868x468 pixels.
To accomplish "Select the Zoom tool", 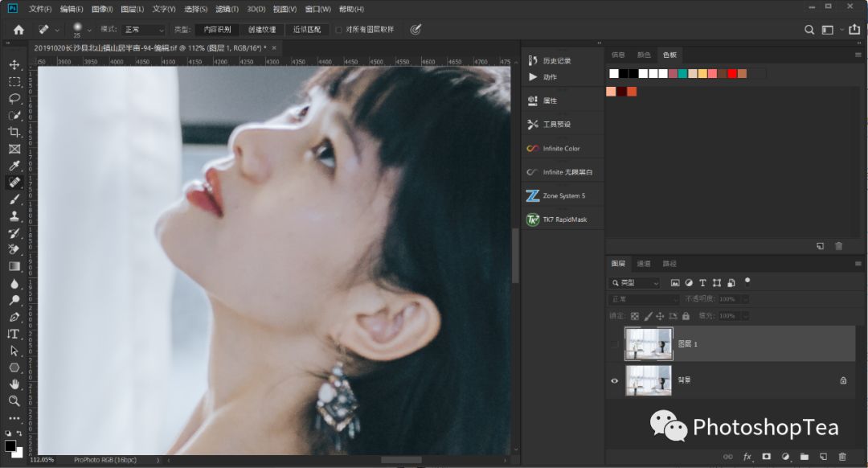I will (x=14, y=400).
